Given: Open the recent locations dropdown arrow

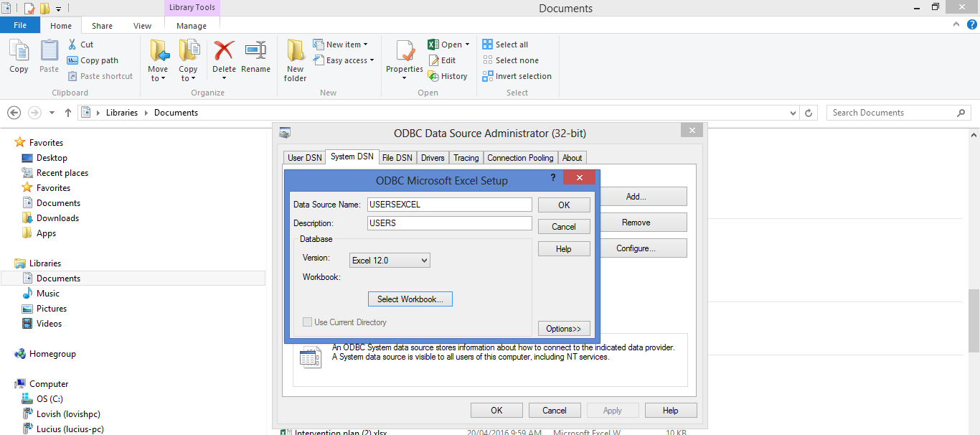Looking at the screenshot, I should 52,113.
